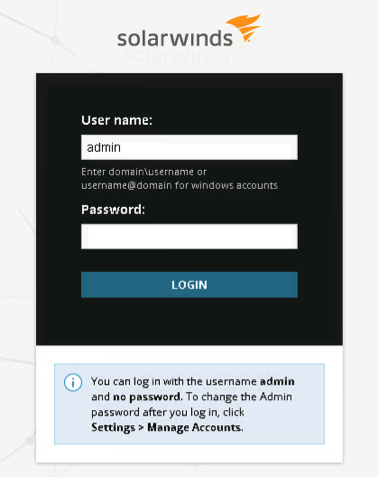Image resolution: width=379 pixels, height=478 pixels.
Task: Click the "User name:" label
Action: pyautogui.click(x=117, y=120)
